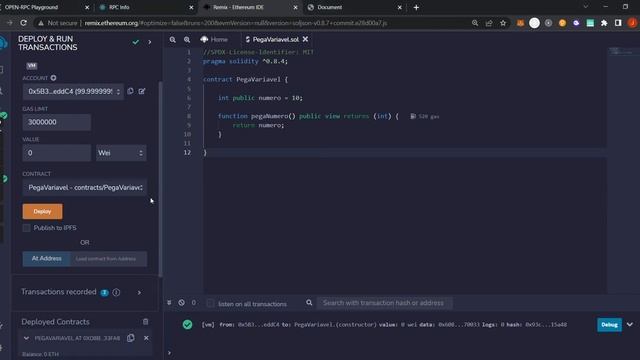This screenshot has height=360, width=640.
Task: Close the PegaVariavel.sol tab
Action: (x=305, y=39)
